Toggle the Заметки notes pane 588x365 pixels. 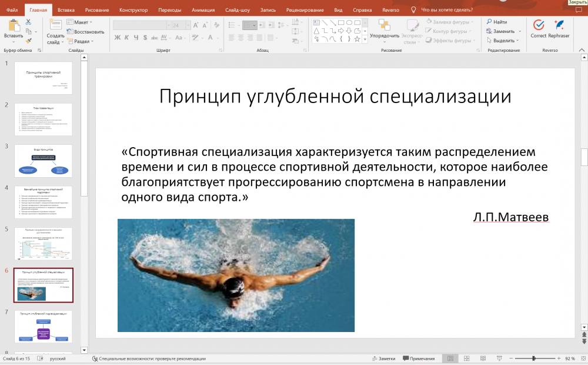tap(383, 359)
